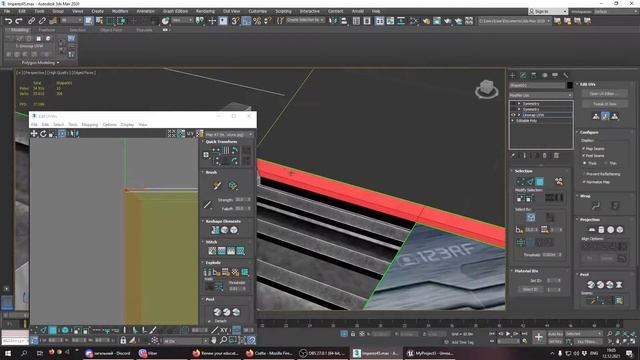Click first icon in Reshape Elements rollout
The width and height of the screenshot is (640, 360).
tap(215, 230)
